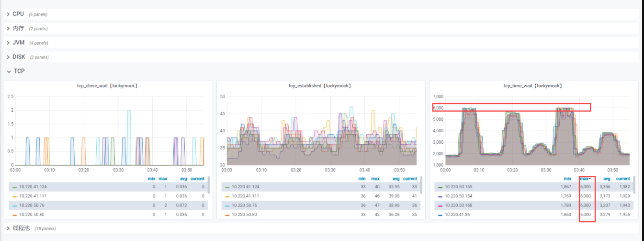
Task: Click yellow swatch of 10.220.41.111 in tcp_established
Action: [227, 196]
